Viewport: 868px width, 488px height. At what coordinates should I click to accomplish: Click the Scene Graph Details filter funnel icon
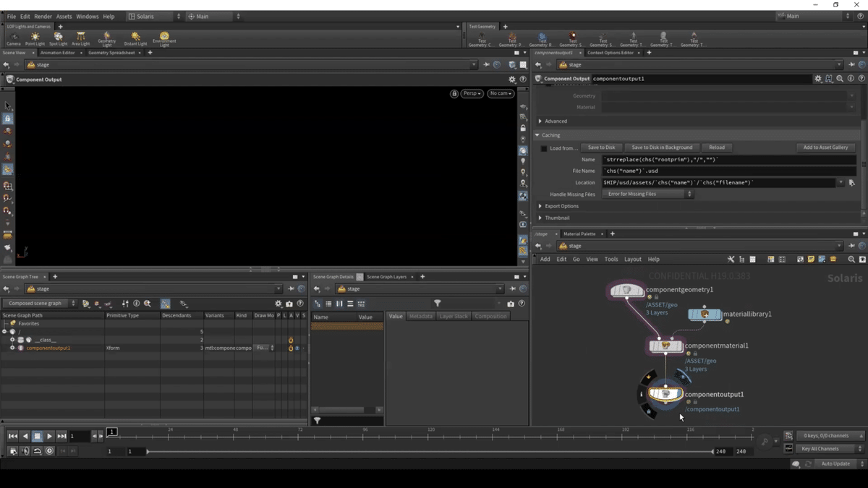(x=438, y=304)
